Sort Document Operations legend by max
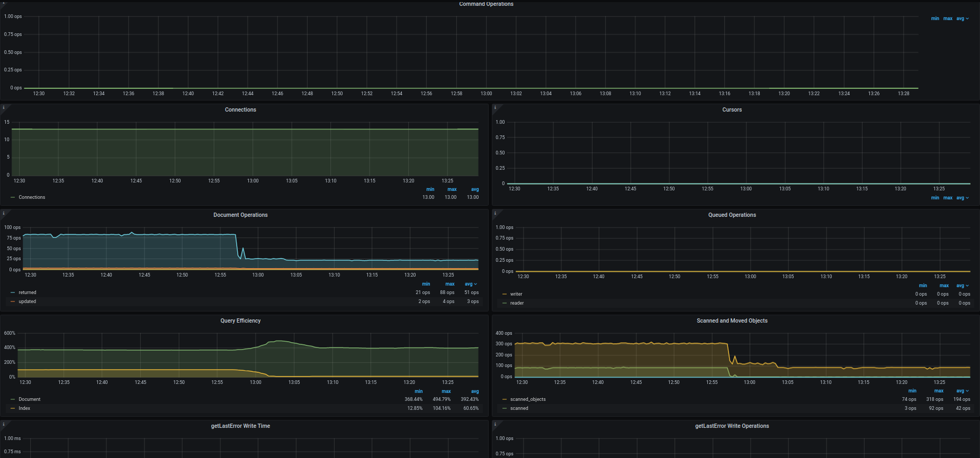 (x=449, y=284)
